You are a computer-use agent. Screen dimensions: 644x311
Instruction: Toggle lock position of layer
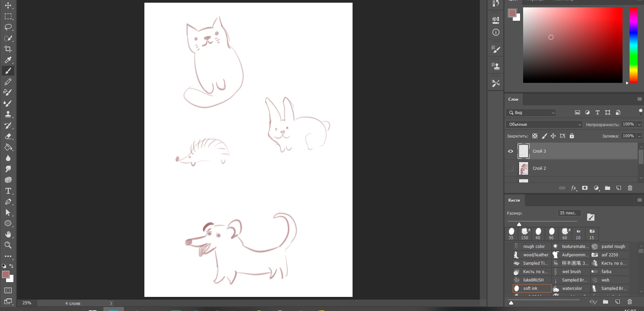(553, 136)
